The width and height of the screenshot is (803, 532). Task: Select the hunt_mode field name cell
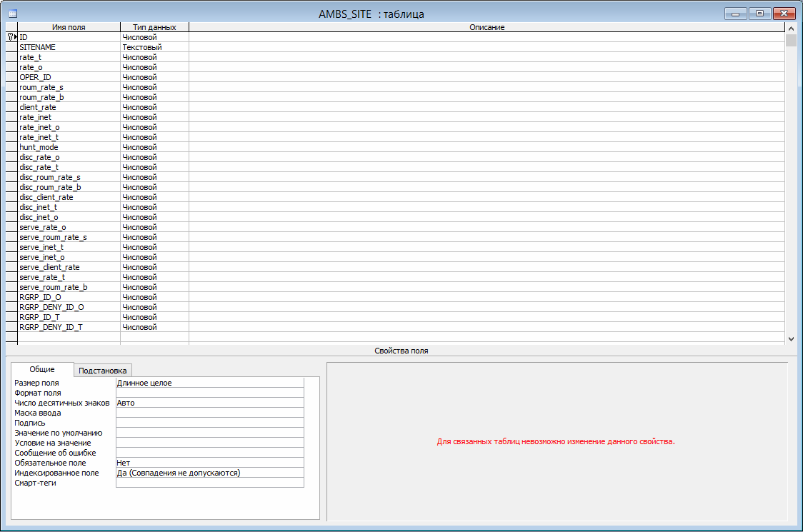coord(69,147)
